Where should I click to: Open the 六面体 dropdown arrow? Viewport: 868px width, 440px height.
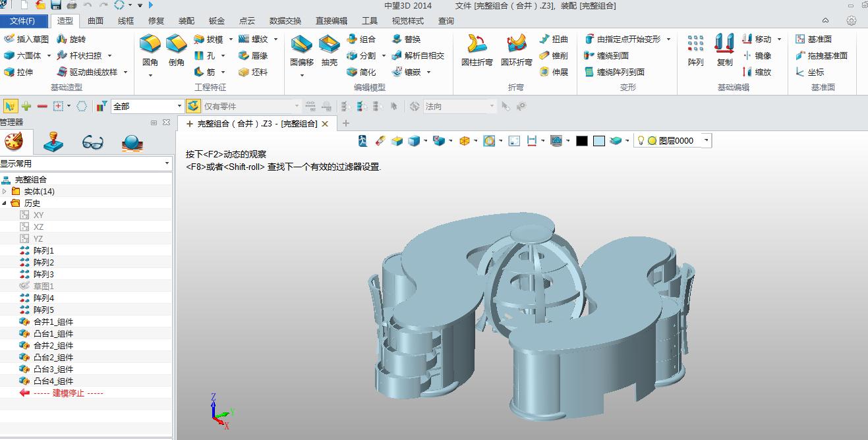48,56
